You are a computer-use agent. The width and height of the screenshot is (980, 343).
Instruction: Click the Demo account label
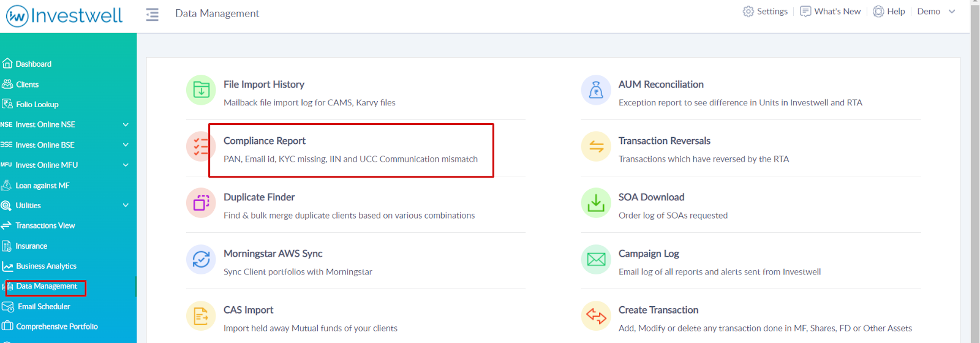[x=929, y=12]
